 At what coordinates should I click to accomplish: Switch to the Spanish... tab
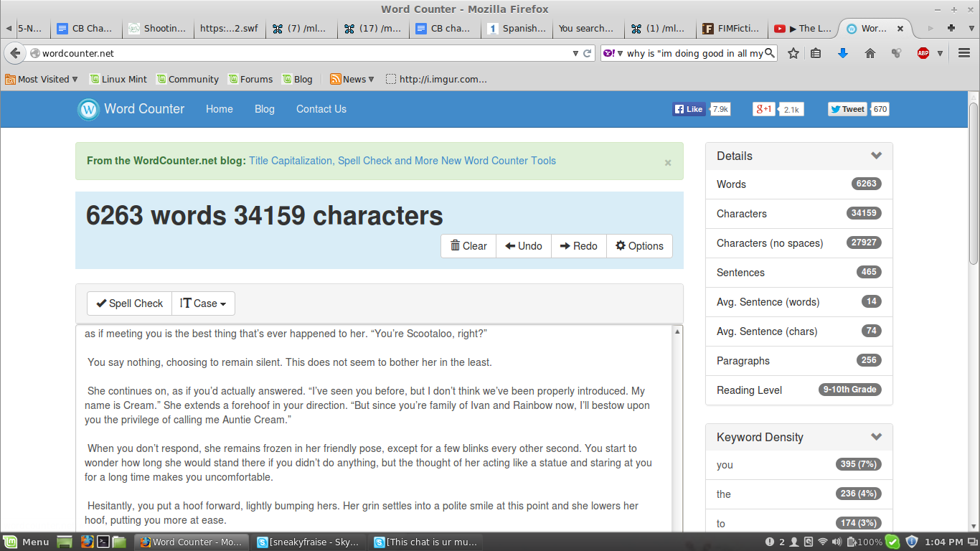point(517,29)
